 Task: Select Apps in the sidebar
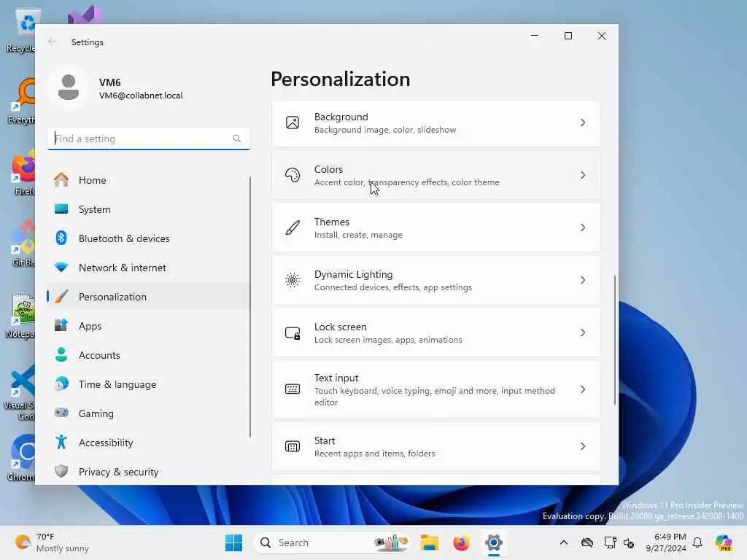pos(148,326)
